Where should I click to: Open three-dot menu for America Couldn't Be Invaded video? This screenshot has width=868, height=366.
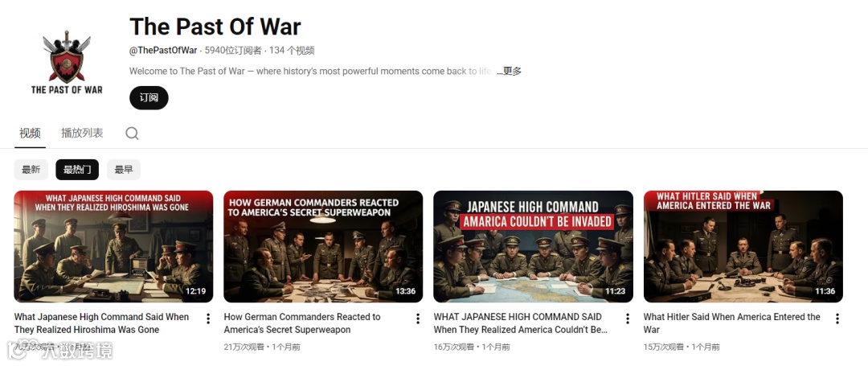click(x=628, y=319)
